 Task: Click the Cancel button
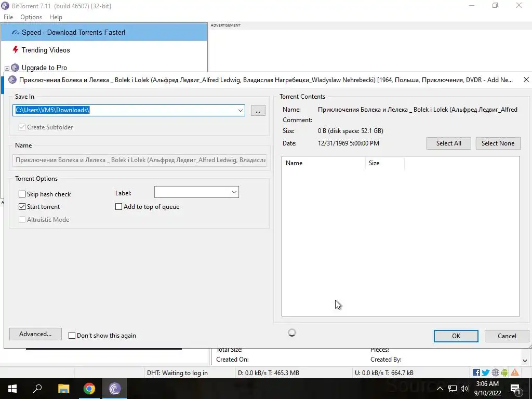507,336
